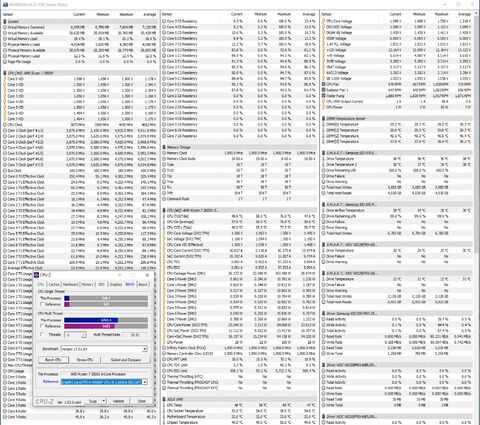The width and height of the screenshot is (480, 425).
Task: Select the CPU SOC Voltage row
Action: click(x=397, y=27)
